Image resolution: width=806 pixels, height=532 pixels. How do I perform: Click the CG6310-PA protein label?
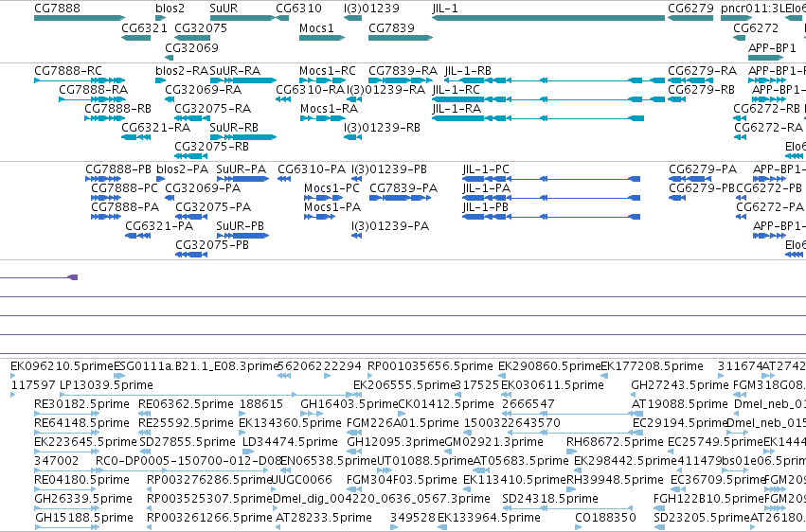(x=312, y=168)
